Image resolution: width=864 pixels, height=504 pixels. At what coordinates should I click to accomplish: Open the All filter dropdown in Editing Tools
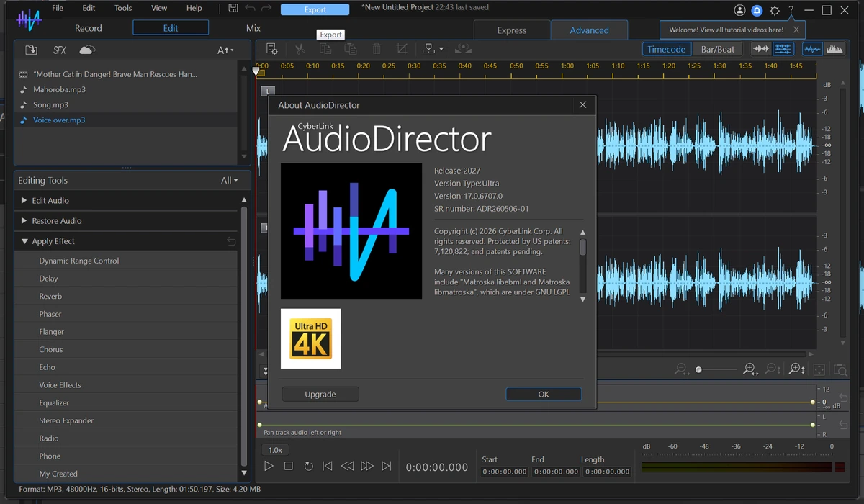[230, 181]
